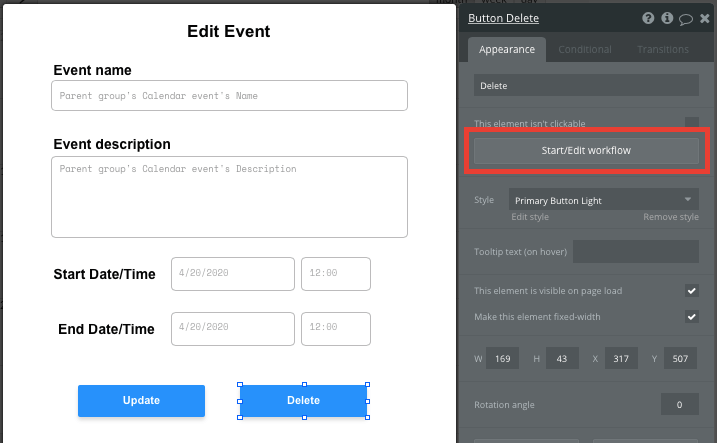Screen dimensions: 717x443
Task: Select the Event name label
Action: pyautogui.click(x=92, y=70)
